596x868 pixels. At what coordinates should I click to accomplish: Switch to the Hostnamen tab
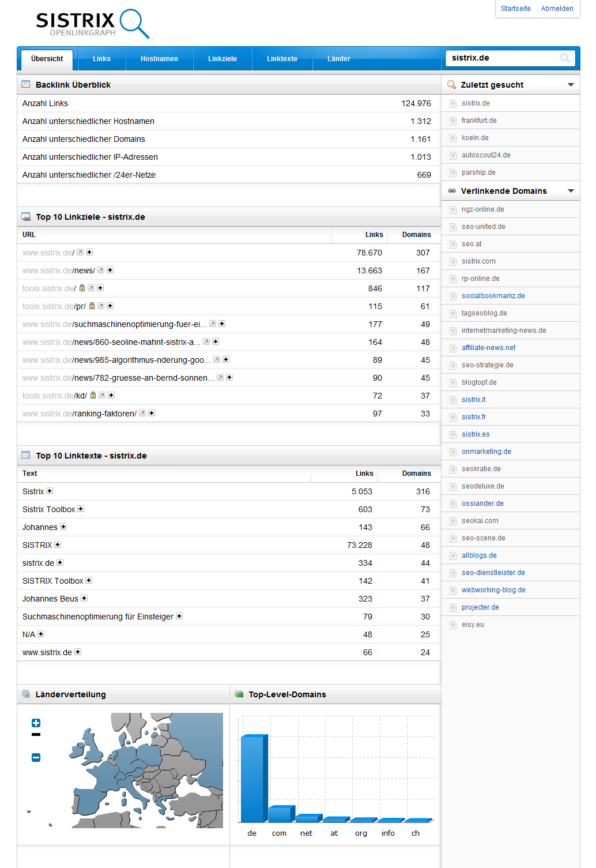159,59
